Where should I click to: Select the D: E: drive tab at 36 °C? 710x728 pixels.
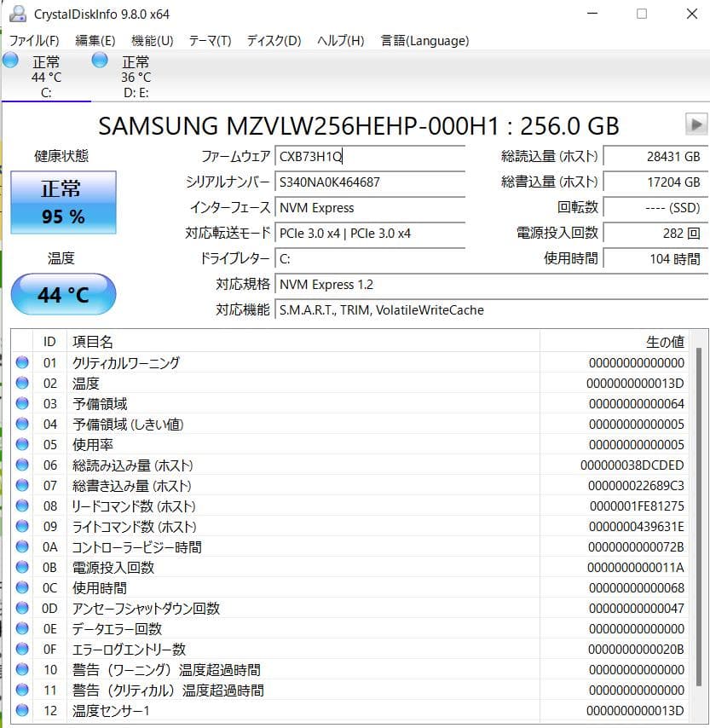[x=136, y=76]
